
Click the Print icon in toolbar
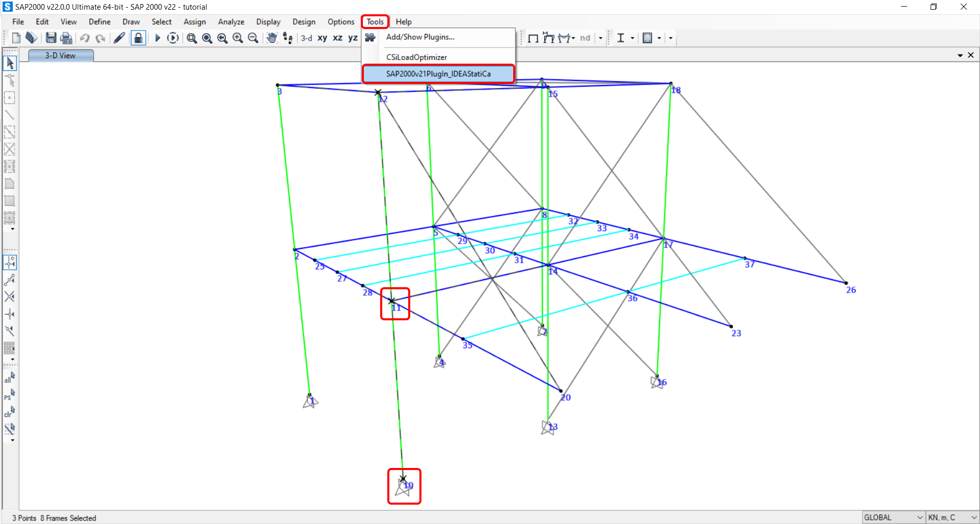(66, 38)
